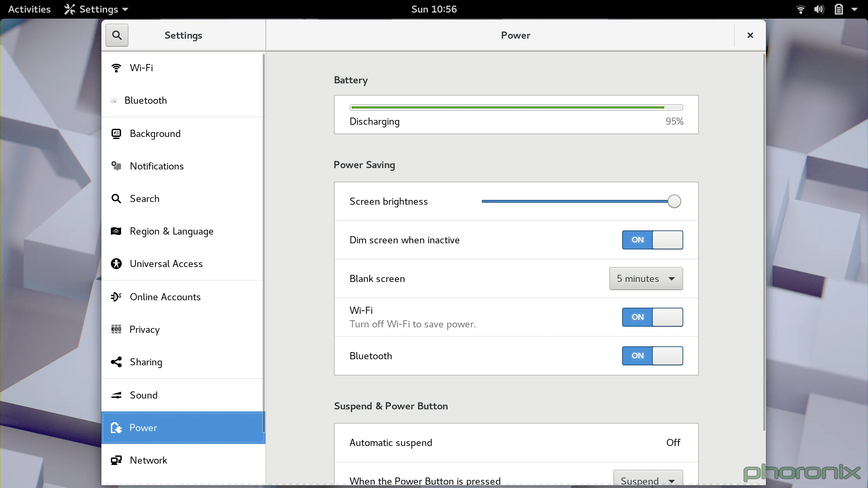
Task: Click the Power panel vertical scrollbar
Action: pyautogui.click(x=764, y=242)
